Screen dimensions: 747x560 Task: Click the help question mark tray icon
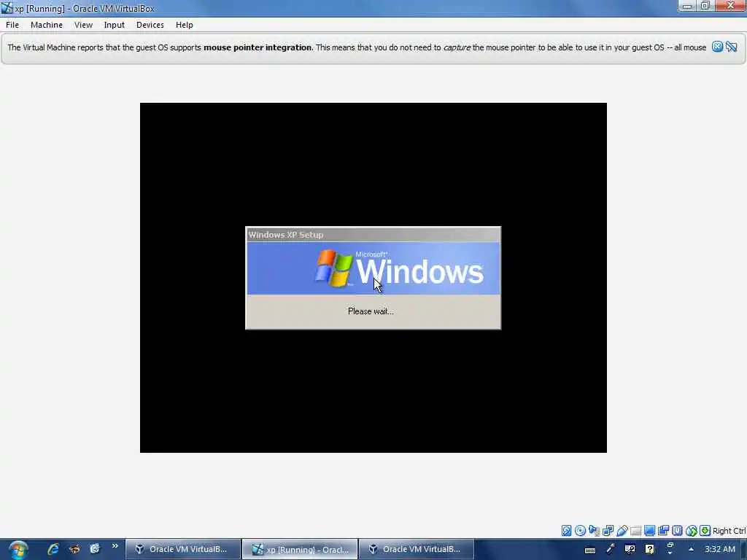click(649, 549)
